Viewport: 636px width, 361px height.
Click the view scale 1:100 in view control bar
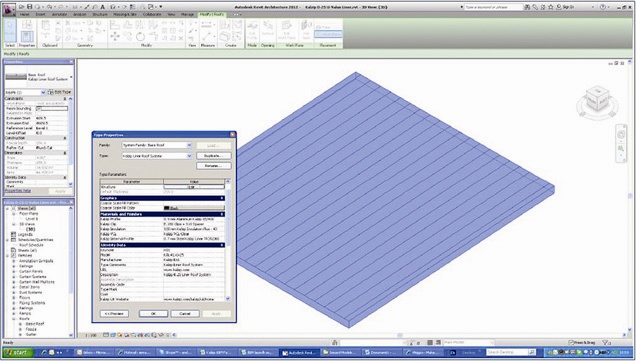[91, 335]
